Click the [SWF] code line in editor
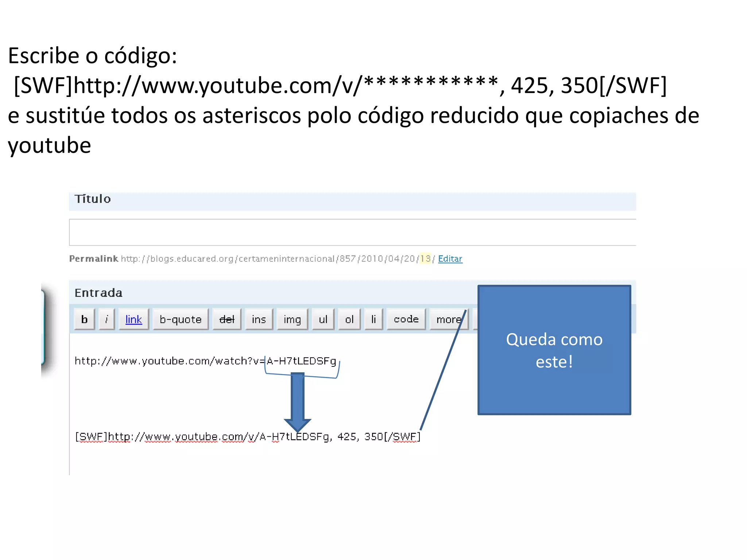The image size is (747, 560). click(x=248, y=436)
